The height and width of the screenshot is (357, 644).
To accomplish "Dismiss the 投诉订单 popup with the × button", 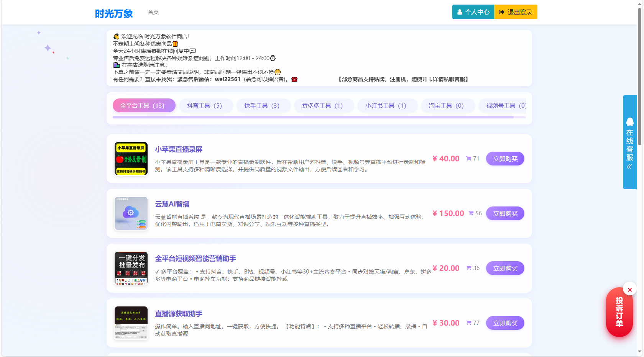I will click(x=630, y=289).
